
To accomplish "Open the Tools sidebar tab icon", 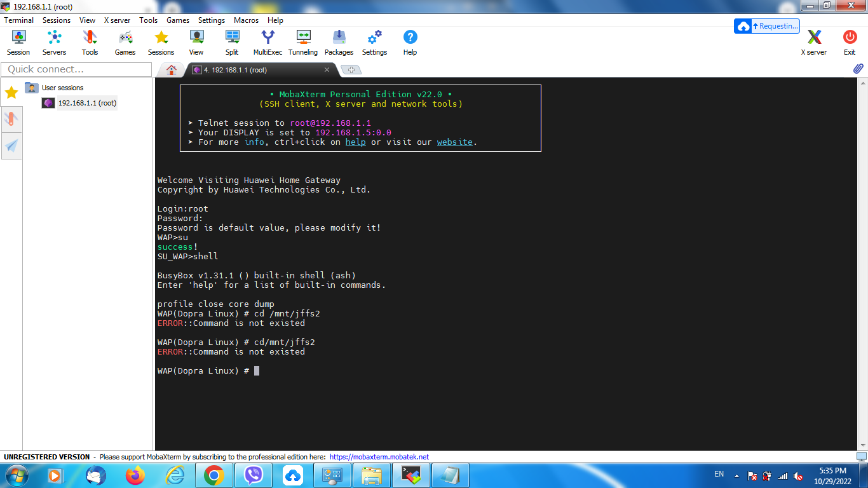I will point(11,119).
